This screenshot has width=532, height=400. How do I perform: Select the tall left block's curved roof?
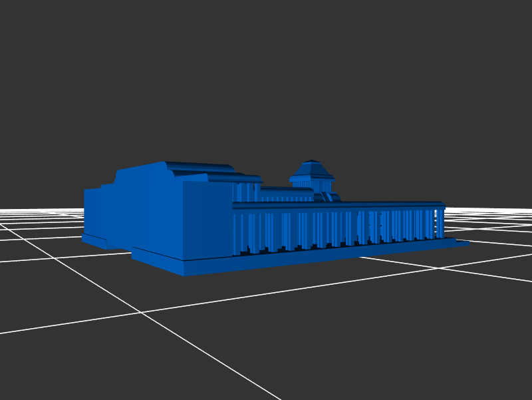point(198,166)
